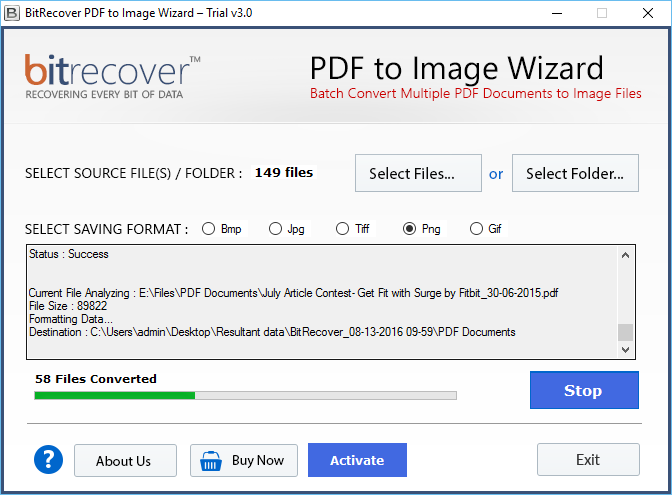Select the Bmp saving format
Screen dimensions: 672x495
click(x=222, y=229)
